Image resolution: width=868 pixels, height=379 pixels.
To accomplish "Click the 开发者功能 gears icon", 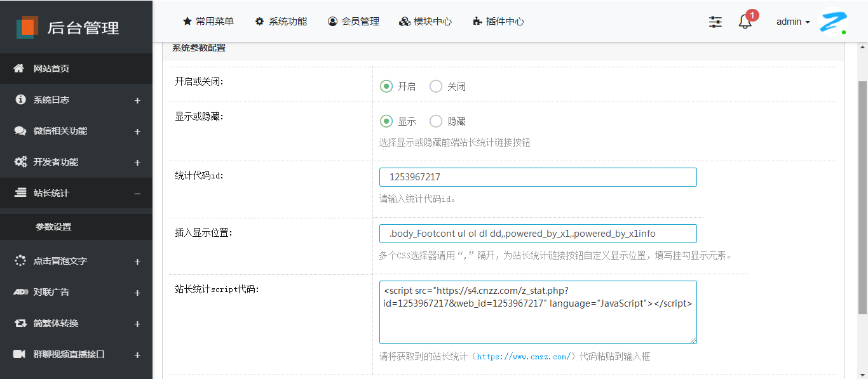I will [x=20, y=162].
